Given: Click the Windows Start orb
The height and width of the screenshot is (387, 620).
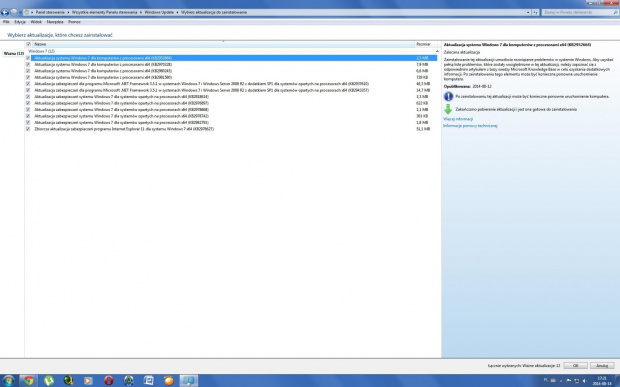Looking at the screenshot, I should pos(8,380).
